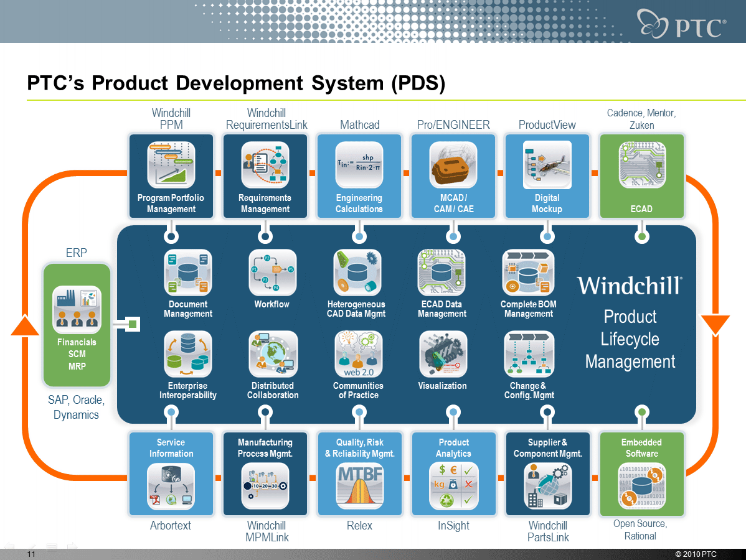The width and height of the screenshot is (746, 560).
Task: Select the Pro/ENGINEER MCAD/CAM/CAE icon
Action: point(453,163)
